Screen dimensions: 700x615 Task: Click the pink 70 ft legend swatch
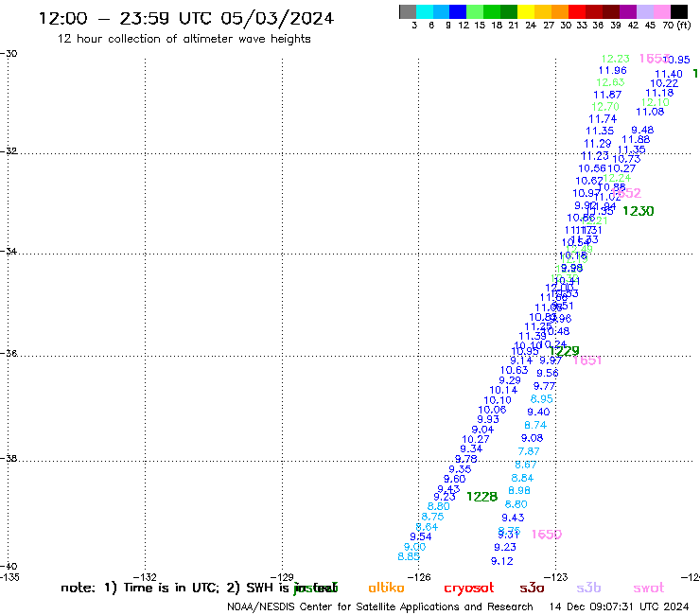click(x=661, y=11)
